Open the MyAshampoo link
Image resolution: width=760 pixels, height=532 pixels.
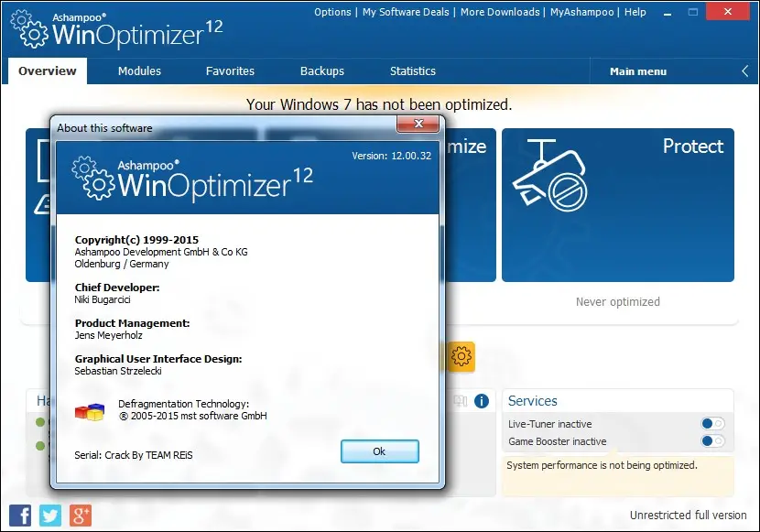tap(581, 12)
